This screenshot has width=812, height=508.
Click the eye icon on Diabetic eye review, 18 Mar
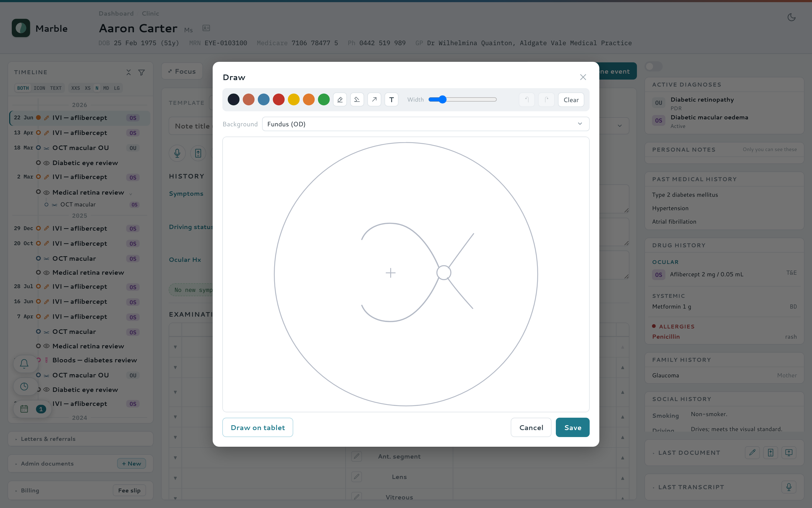[x=47, y=163]
